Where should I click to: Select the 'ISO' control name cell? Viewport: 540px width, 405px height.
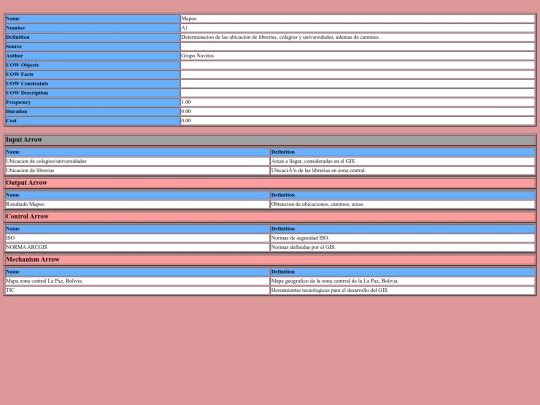pyautogui.click(x=137, y=238)
